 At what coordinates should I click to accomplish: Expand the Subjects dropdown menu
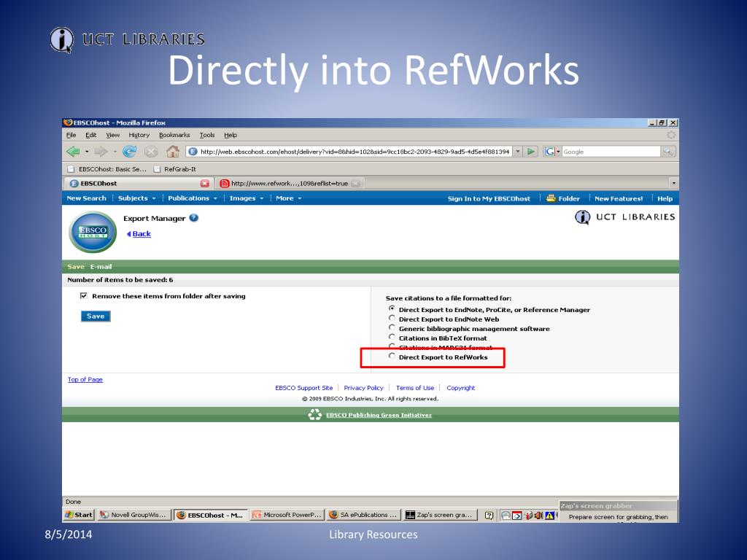point(154,198)
